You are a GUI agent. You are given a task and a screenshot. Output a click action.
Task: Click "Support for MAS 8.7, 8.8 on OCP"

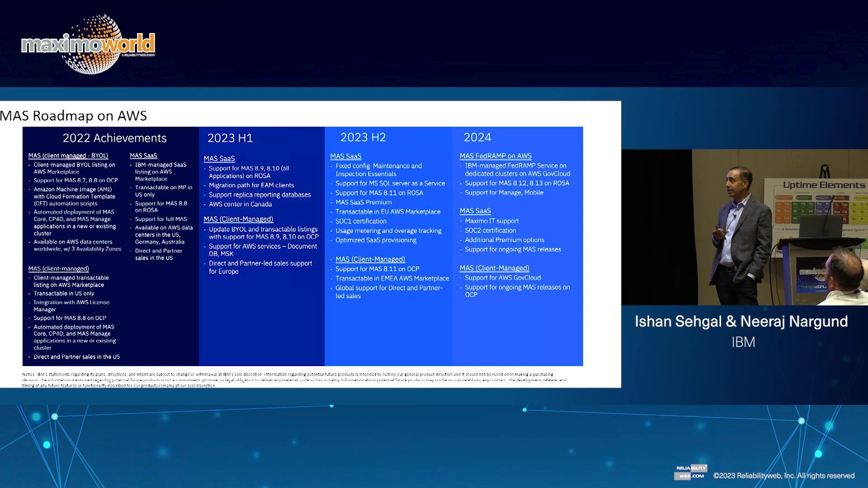[x=75, y=180]
